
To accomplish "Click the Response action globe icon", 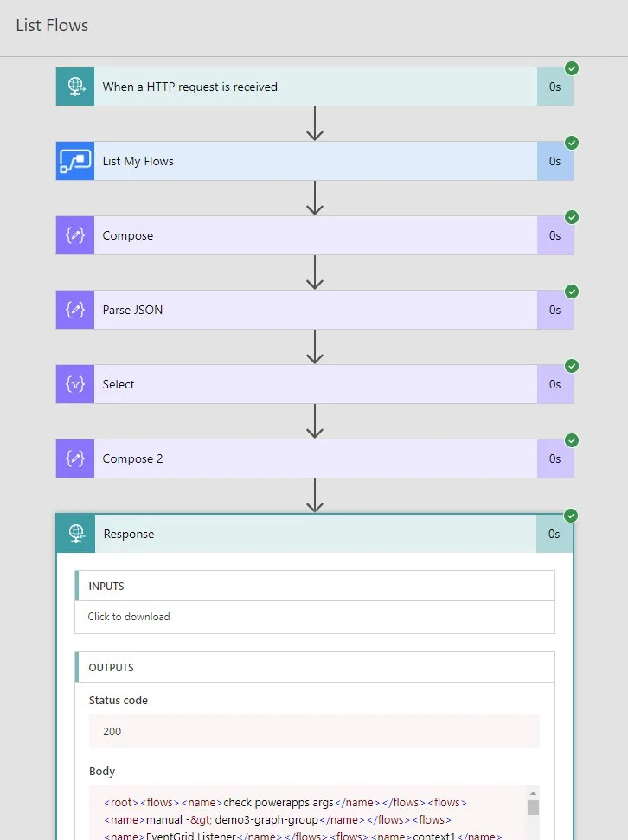I will [76, 534].
